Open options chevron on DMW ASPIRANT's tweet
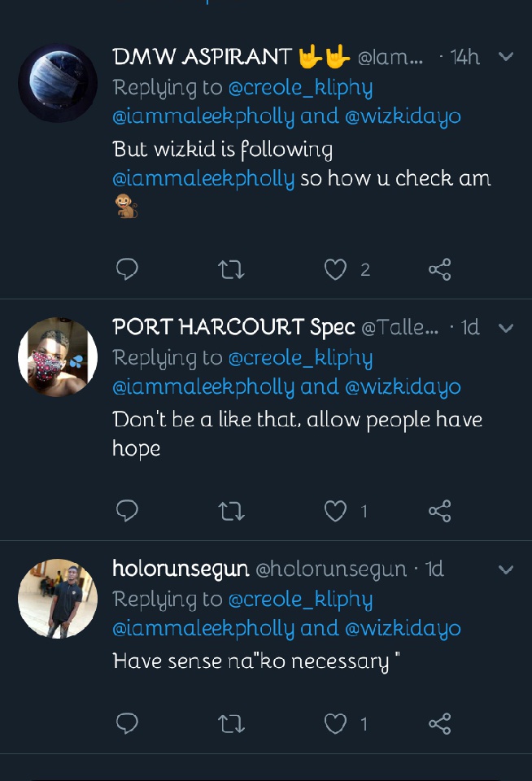The height and width of the screenshot is (781, 532). pos(506,57)
